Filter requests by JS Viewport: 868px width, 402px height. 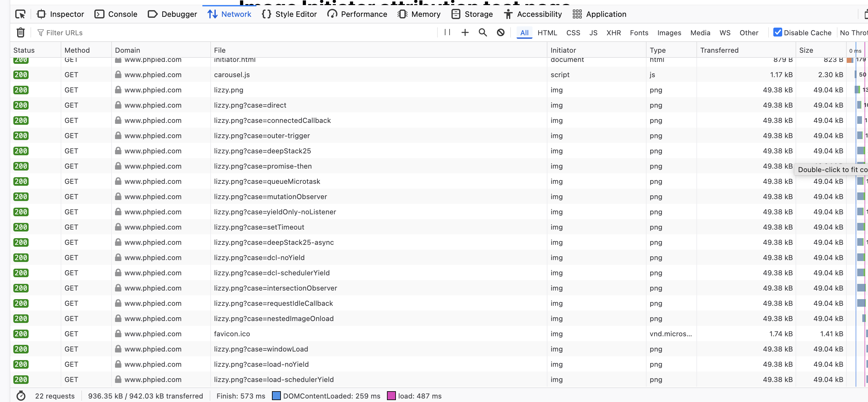(x=593, y=33)
